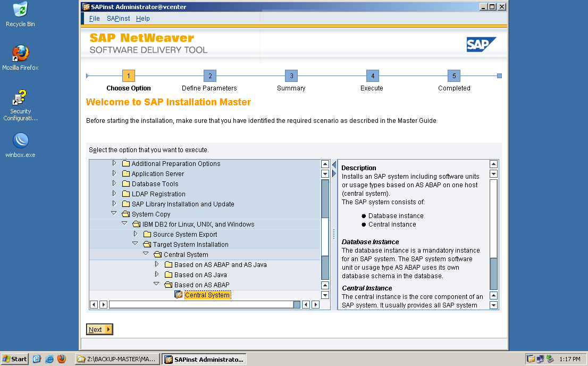The image size is (588, 366).
Task: Open Security Configuration desktop shortcut
Action: pos(20,105)
